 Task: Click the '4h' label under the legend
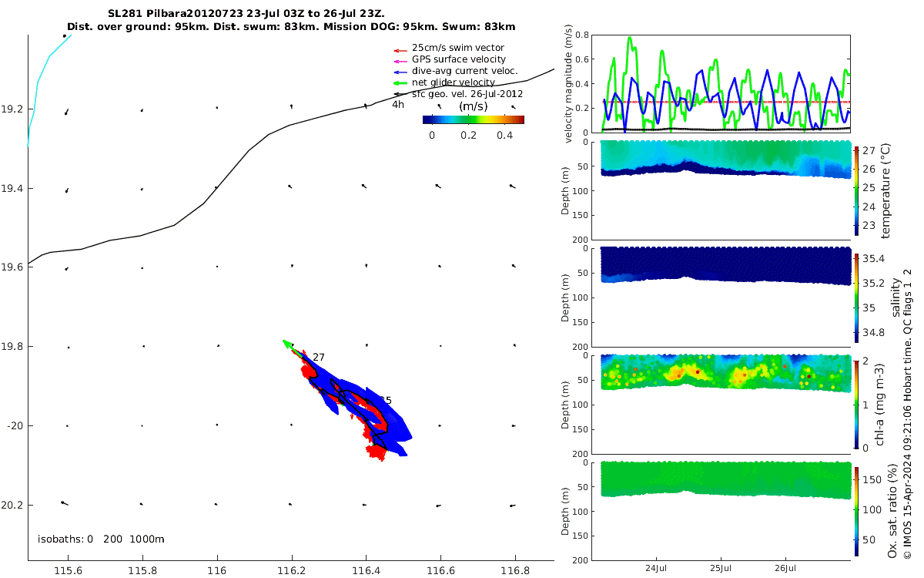point(398,105)
